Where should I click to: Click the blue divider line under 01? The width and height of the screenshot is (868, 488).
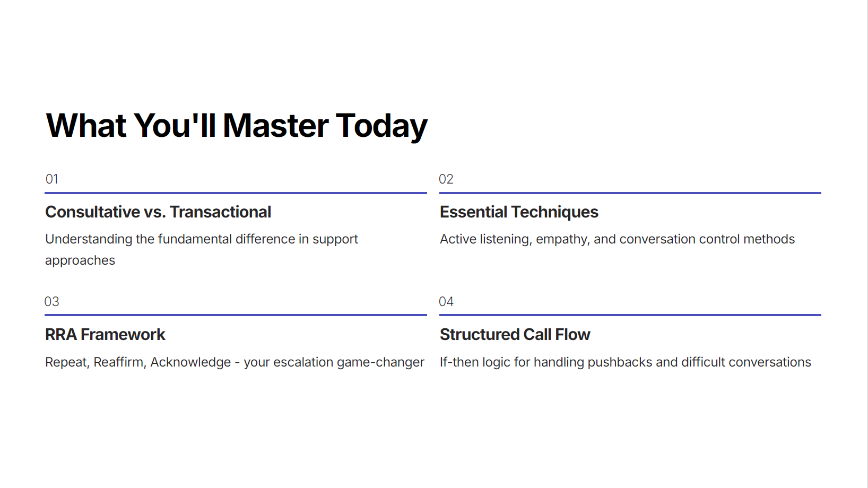[236, 193]
